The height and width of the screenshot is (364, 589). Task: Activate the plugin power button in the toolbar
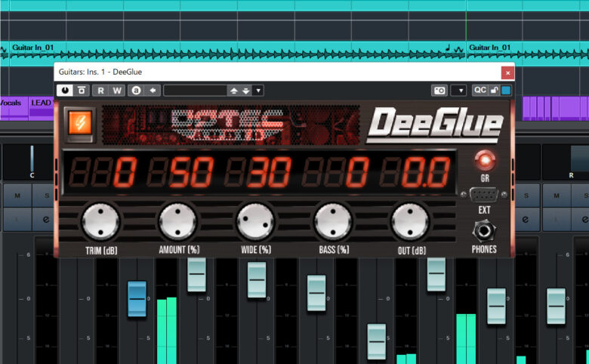(66, 90)
